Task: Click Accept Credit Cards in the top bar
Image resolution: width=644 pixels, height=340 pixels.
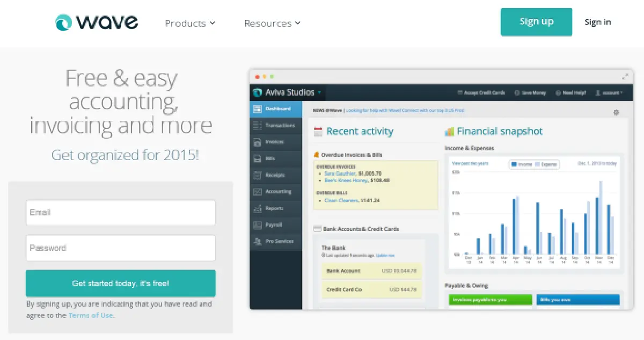Action: 481,93
